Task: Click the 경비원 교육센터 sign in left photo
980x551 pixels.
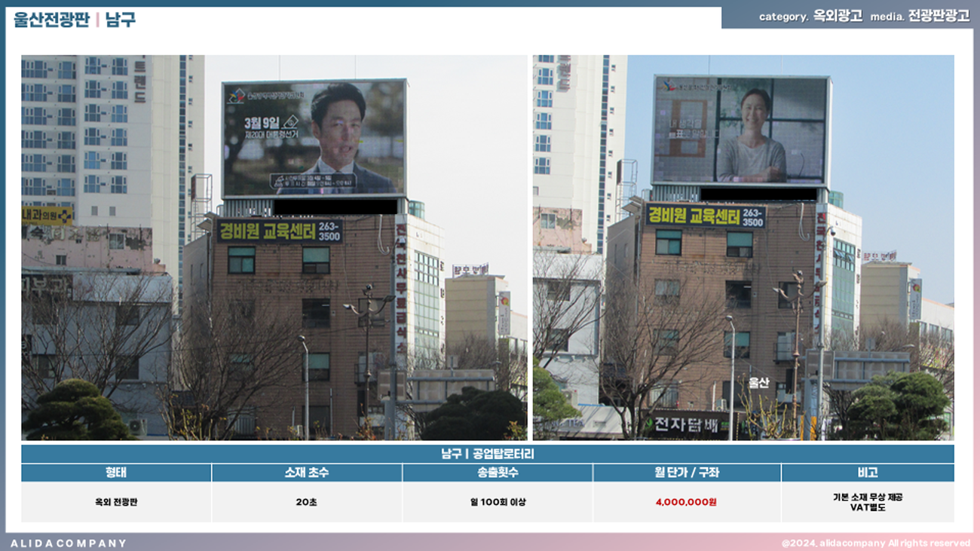Action: [280, 231]
